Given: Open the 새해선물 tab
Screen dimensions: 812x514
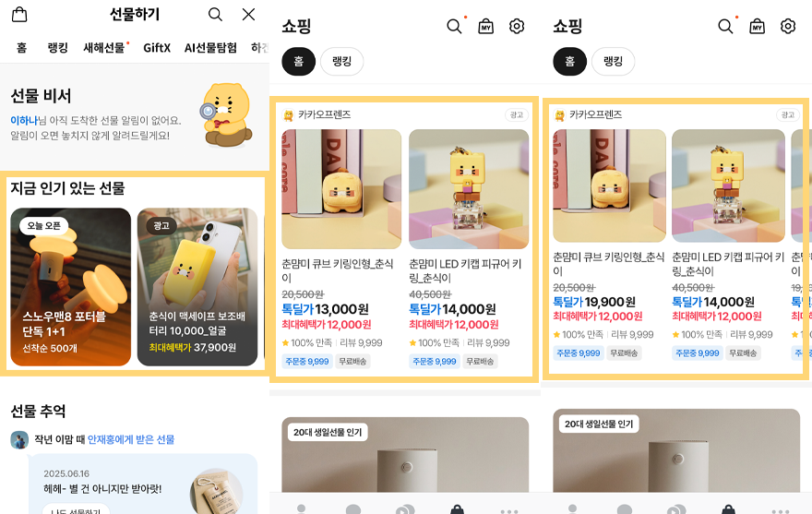Looking at the screenshot, I should click(106, 48).
